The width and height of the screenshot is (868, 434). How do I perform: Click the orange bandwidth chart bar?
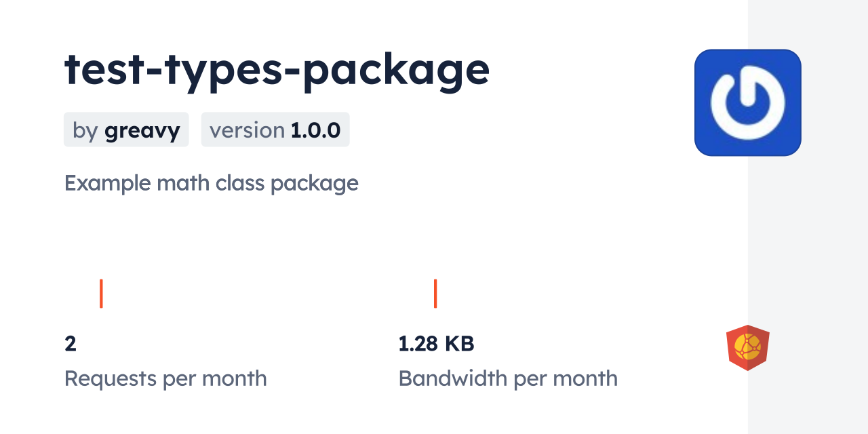pos(435,293)
